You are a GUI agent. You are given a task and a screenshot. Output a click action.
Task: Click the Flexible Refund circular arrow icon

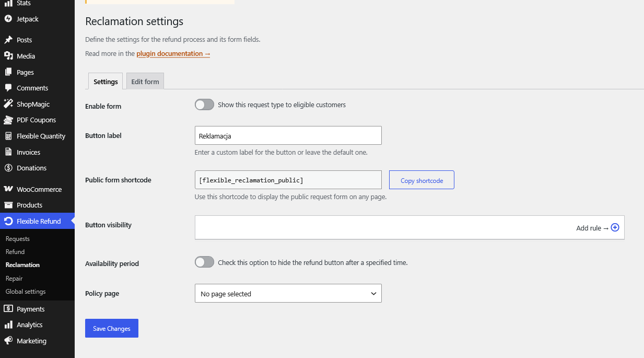[x=8, y=221]
